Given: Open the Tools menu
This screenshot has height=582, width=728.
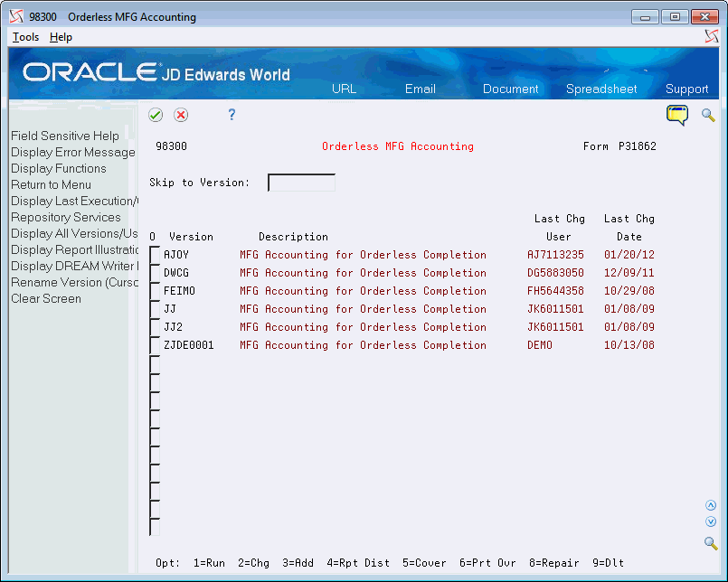Looking at the screenshot, I should click(x=25, y=37).
